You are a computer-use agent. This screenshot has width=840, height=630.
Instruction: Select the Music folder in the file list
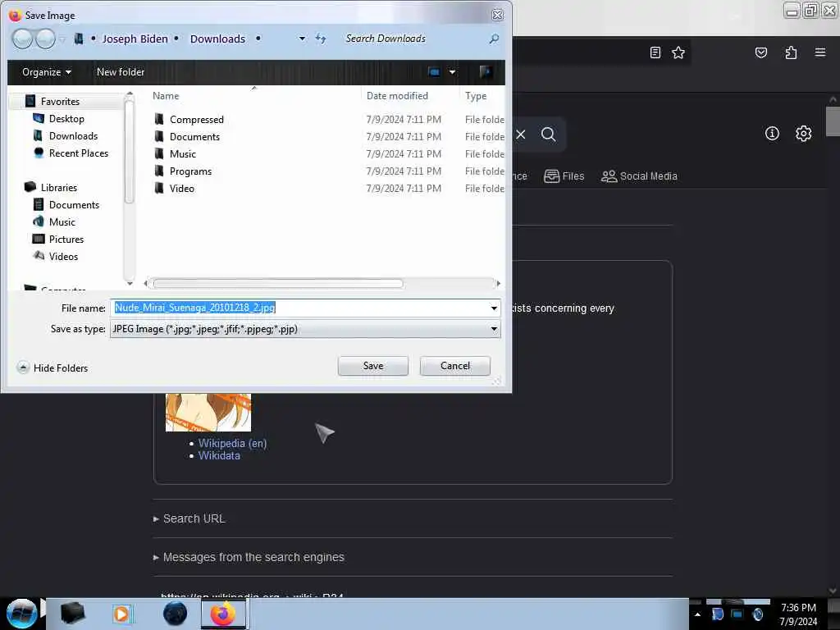[328, 153]
